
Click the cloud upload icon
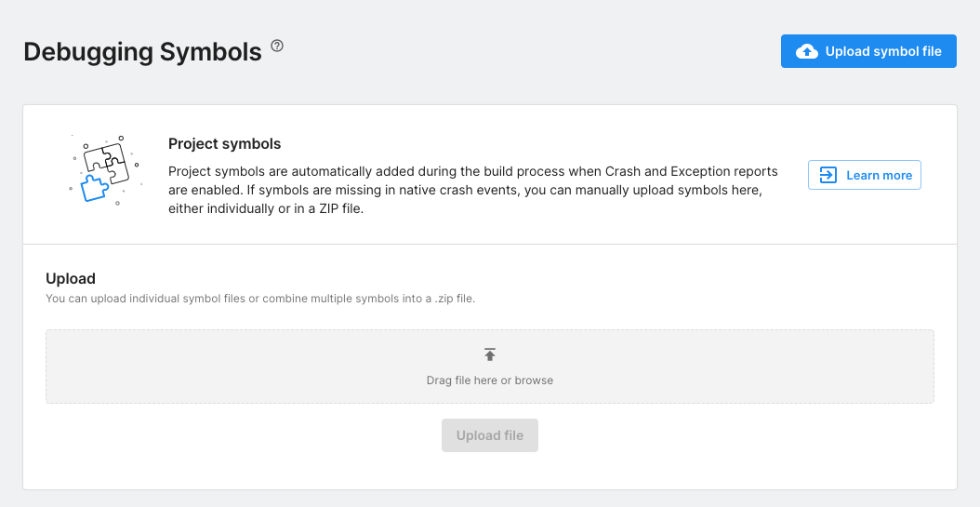pos(808,51)
